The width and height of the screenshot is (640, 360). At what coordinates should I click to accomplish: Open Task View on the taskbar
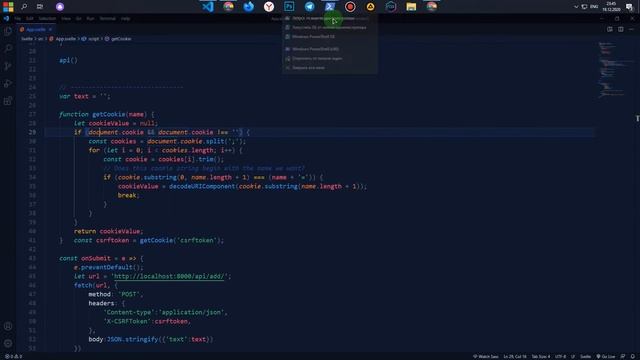[40, 7]
